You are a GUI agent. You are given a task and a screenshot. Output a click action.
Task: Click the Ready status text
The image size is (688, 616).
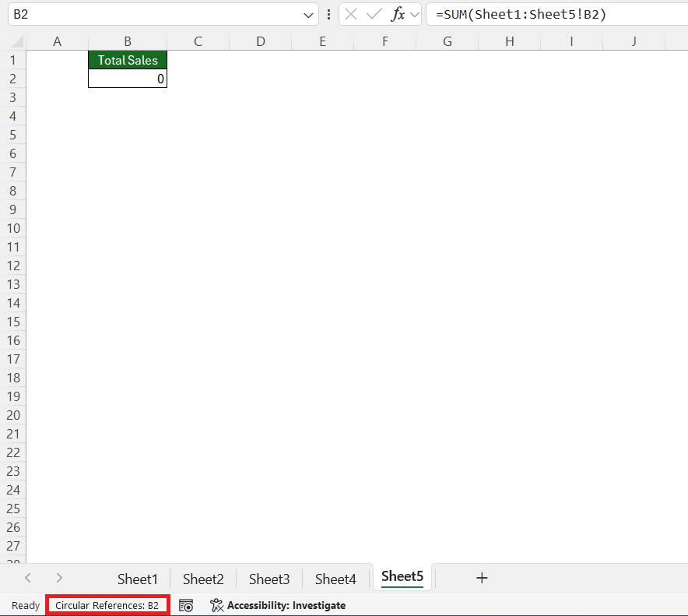[26, 605]
